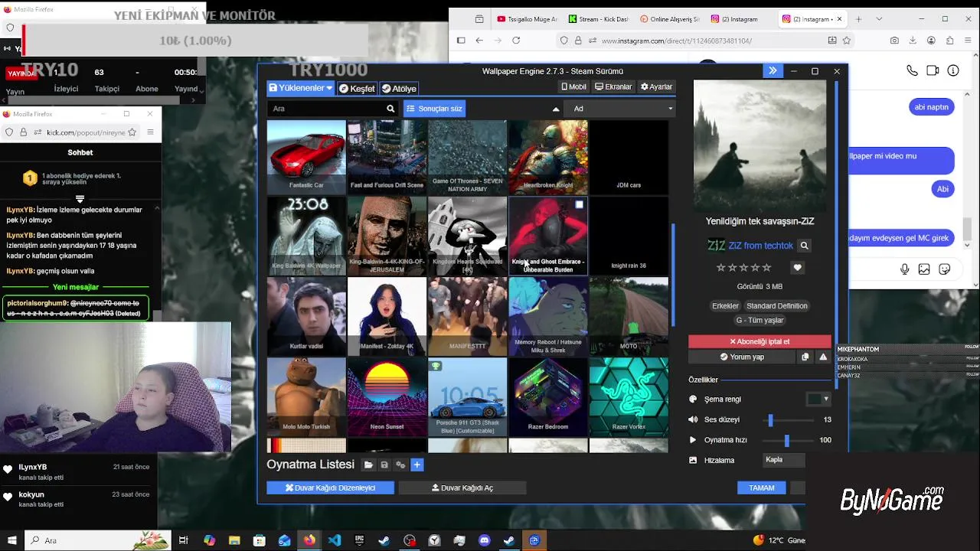
Task: Toggle the Sonuçları süz filter button
Action: (434, 109)
